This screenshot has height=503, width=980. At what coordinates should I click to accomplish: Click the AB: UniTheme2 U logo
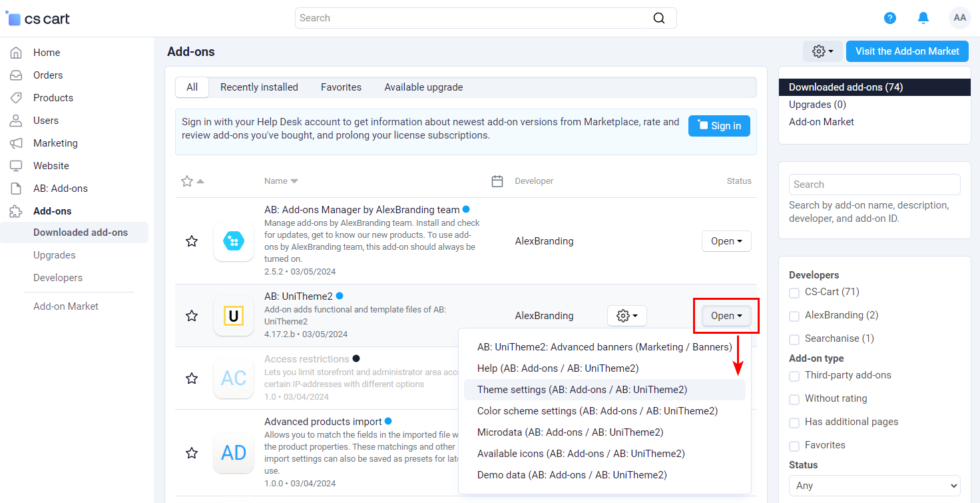point(234,316)
